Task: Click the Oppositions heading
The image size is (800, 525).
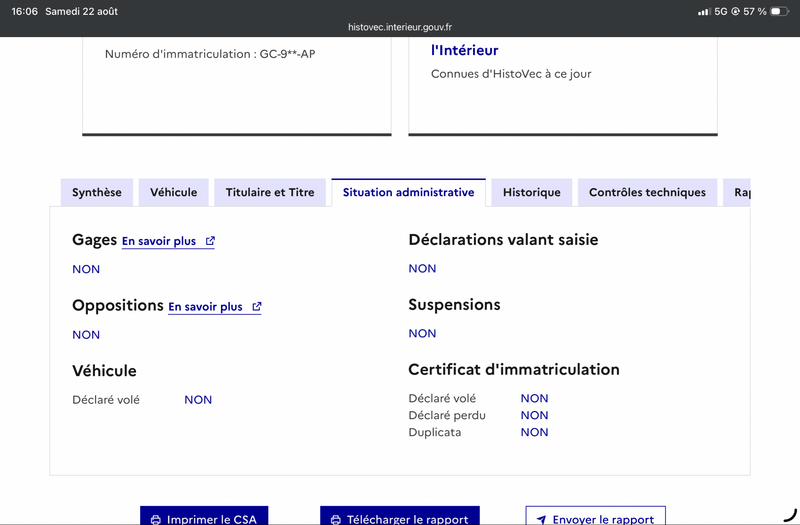Action: click(118, 306)
